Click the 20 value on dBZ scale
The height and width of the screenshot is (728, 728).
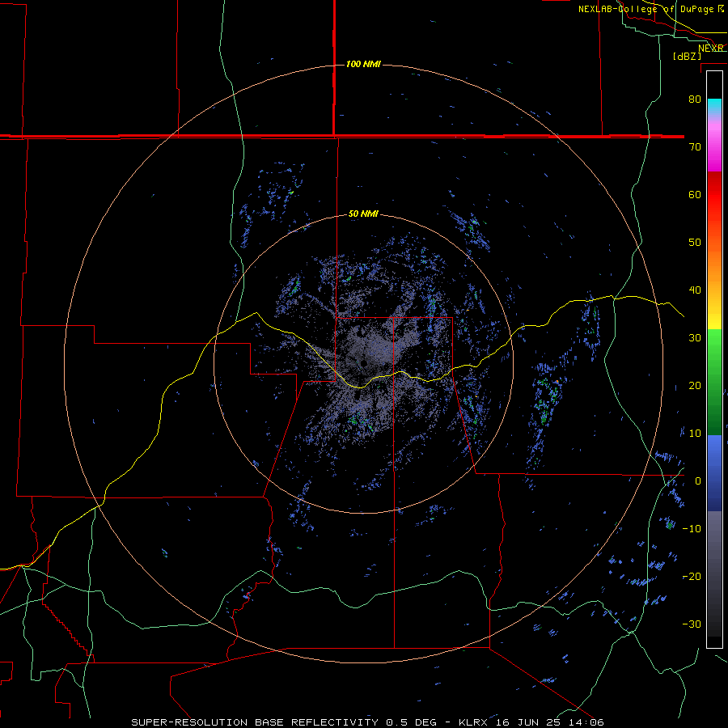(695, 385)
